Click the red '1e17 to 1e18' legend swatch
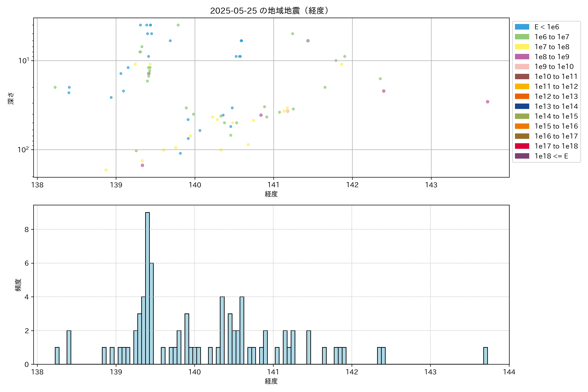Viewport: 588px width, 392px height. point(522,146)
